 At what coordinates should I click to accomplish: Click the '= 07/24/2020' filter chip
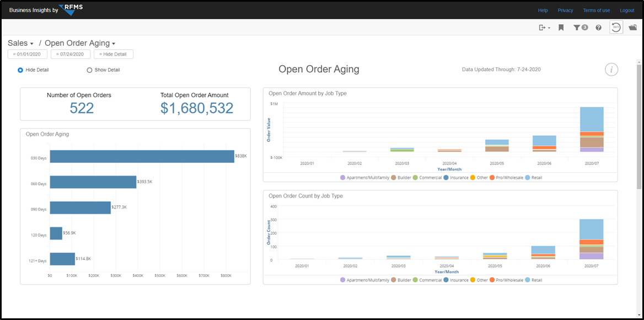70,54
